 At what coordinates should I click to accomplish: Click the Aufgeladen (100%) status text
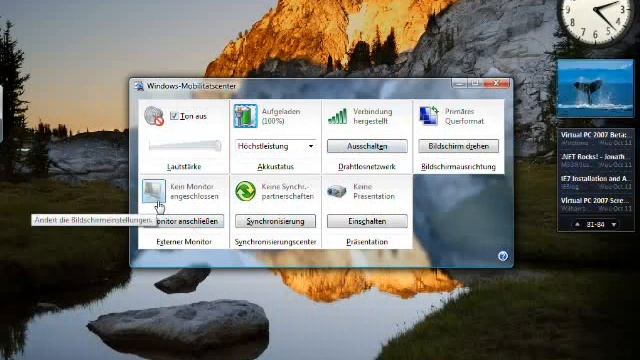(281, 116)
